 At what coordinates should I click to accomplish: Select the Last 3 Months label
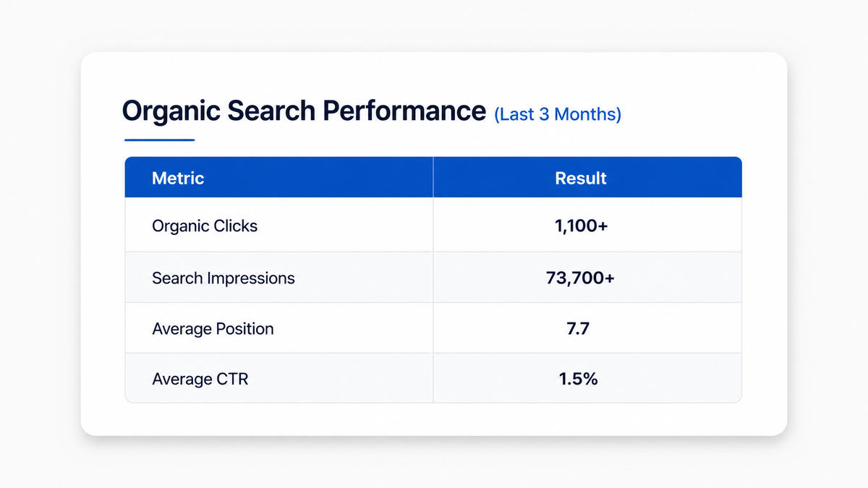click(558, 114)
